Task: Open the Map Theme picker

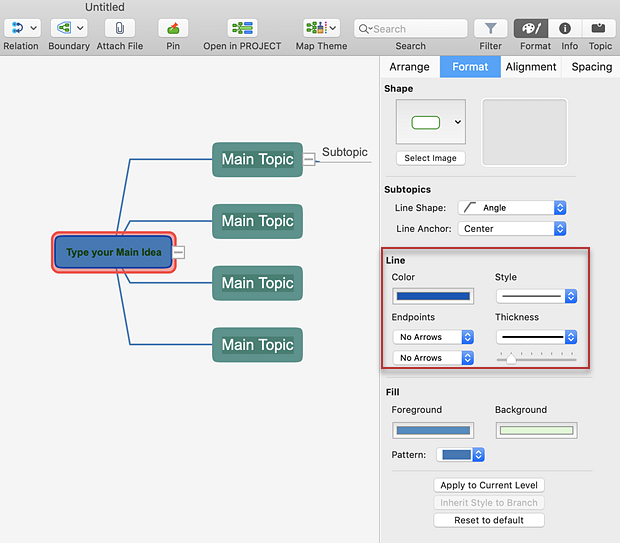Action: [x=321, y=29]
